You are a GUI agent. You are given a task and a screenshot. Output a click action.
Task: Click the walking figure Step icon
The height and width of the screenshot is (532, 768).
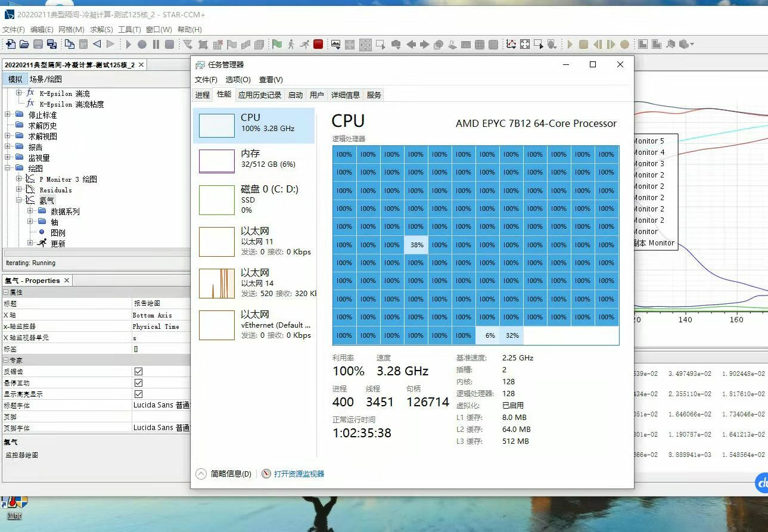pyautogui.click(x=291, y=44)
